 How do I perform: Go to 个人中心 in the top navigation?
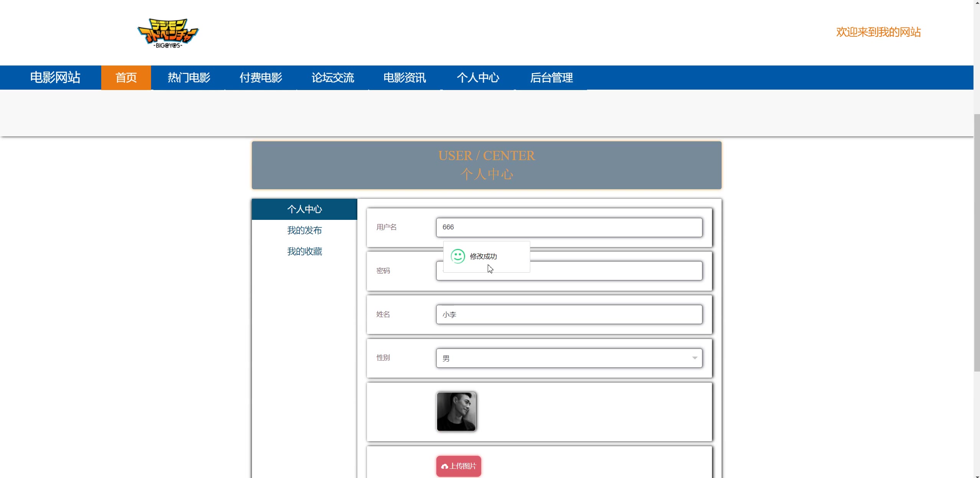478,78
